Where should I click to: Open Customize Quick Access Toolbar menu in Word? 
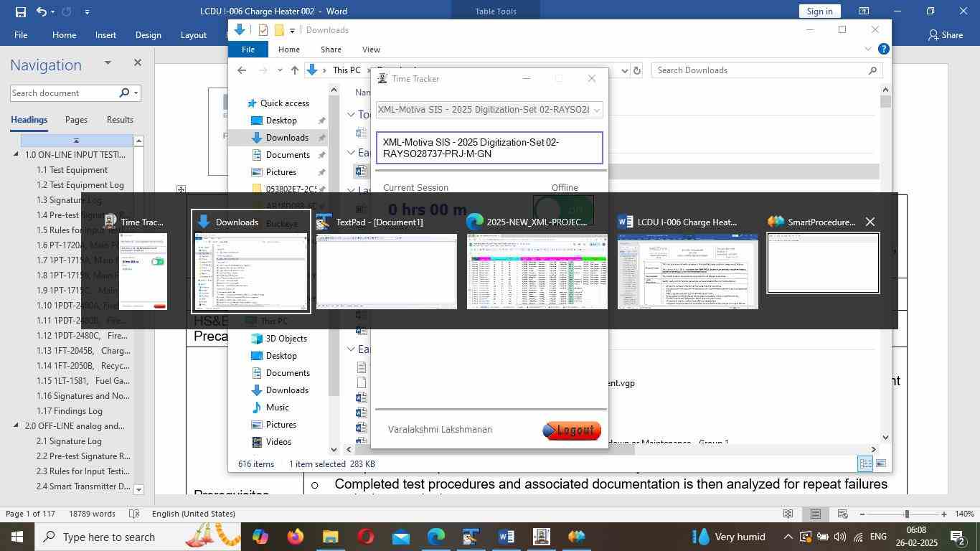(x=87, y=11)
